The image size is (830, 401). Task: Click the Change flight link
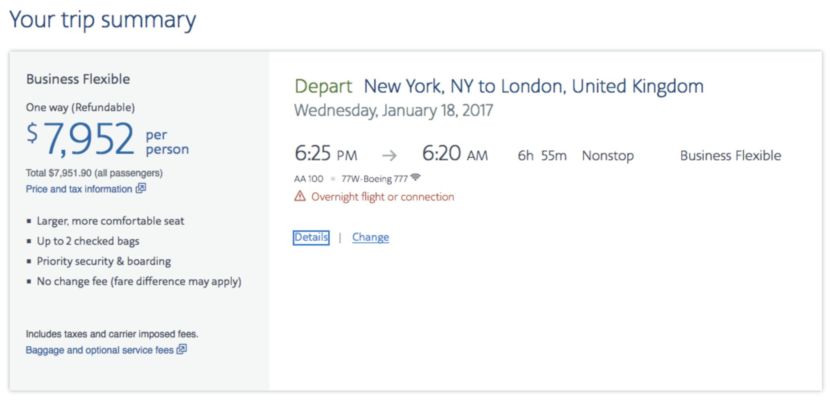(370, 237)
